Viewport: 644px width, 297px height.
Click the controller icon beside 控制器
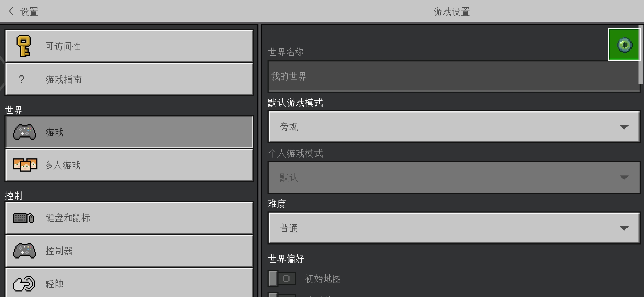point(25,251)
